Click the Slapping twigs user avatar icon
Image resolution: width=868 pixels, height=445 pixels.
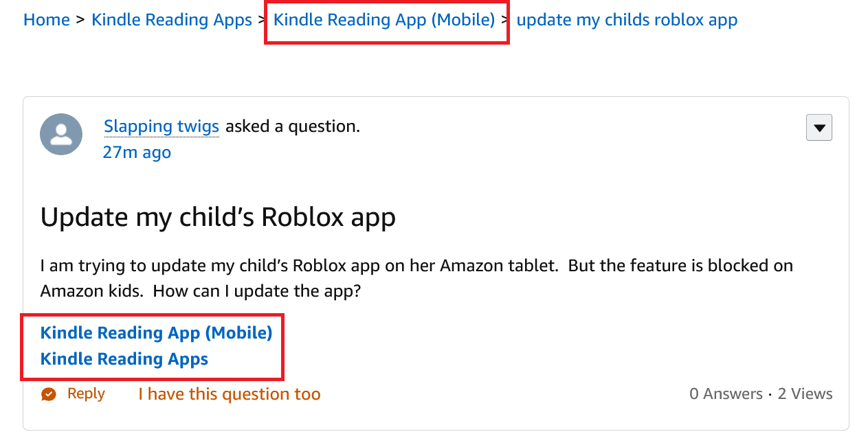coord(61,134)
